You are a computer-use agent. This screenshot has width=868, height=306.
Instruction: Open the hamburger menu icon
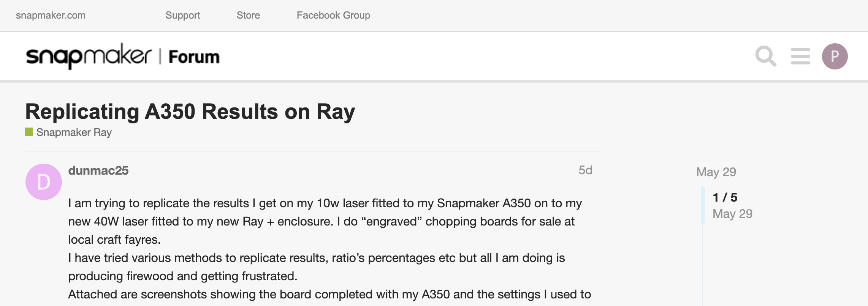pos(800,56)
